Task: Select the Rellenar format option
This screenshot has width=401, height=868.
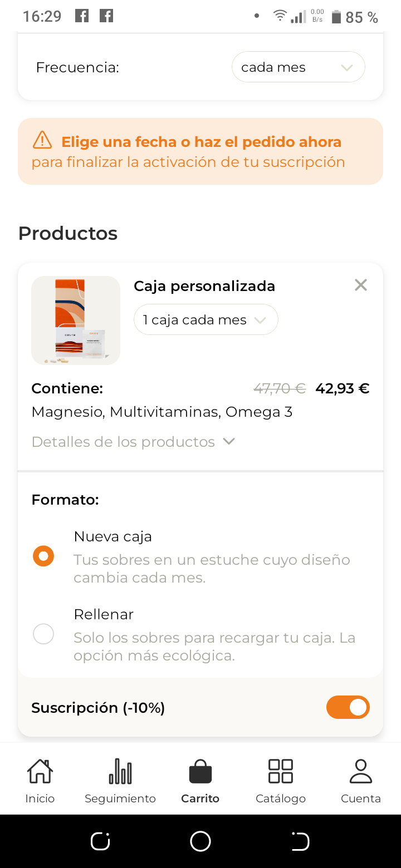Action: [x=43, y=634]
